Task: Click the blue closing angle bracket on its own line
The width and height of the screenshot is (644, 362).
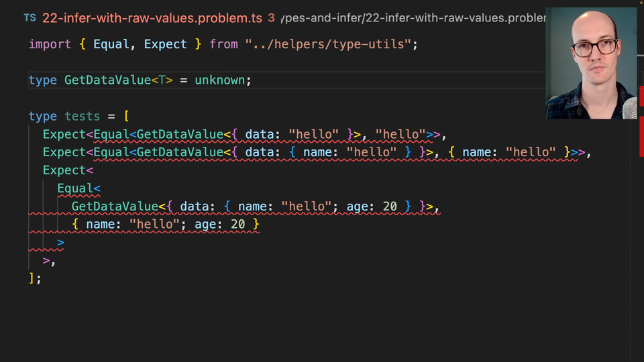Action: [61, 243]
